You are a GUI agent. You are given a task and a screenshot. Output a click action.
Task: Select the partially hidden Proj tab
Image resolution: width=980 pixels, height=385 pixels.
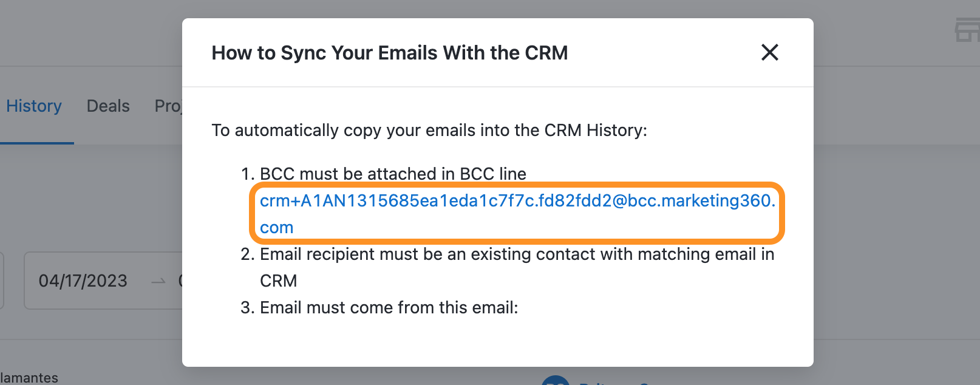[168, 106]
